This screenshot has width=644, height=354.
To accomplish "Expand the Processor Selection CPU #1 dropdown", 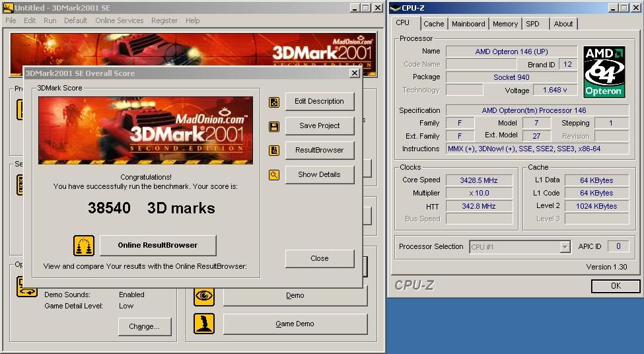I will [565, 247].
